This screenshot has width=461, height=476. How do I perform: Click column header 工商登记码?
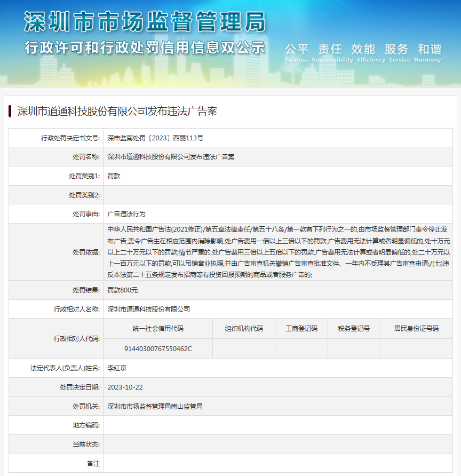pos(301,329)
